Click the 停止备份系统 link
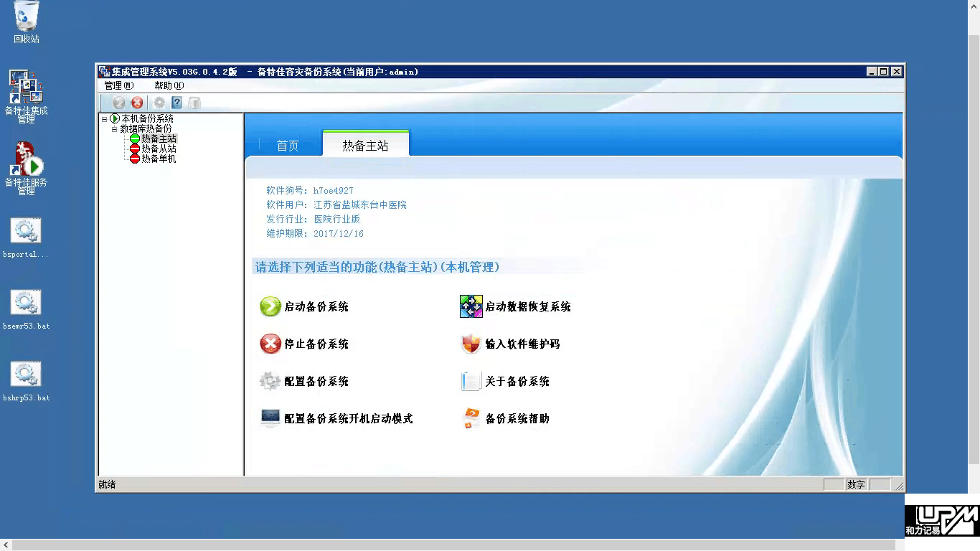The image size is (980, 551). 316,344
